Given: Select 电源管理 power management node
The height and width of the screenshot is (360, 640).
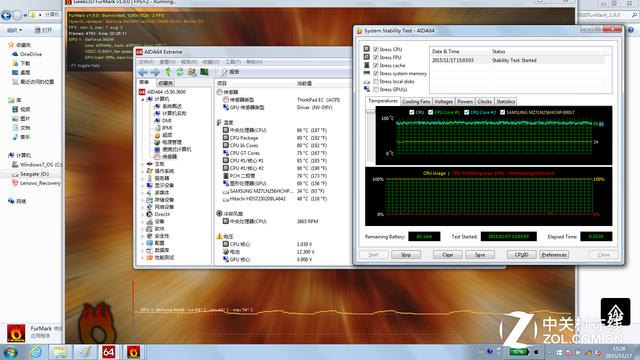Looking at the screenshot, I should pos(172,142).
